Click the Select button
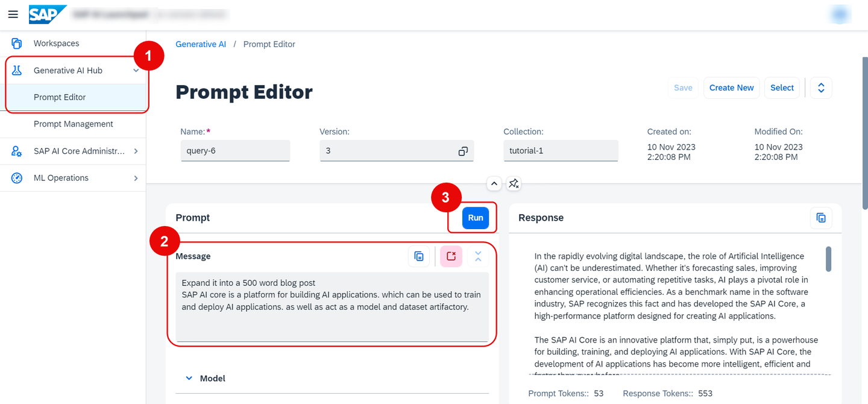This screenshot has height=404, width=868. [x=782, y=87]
